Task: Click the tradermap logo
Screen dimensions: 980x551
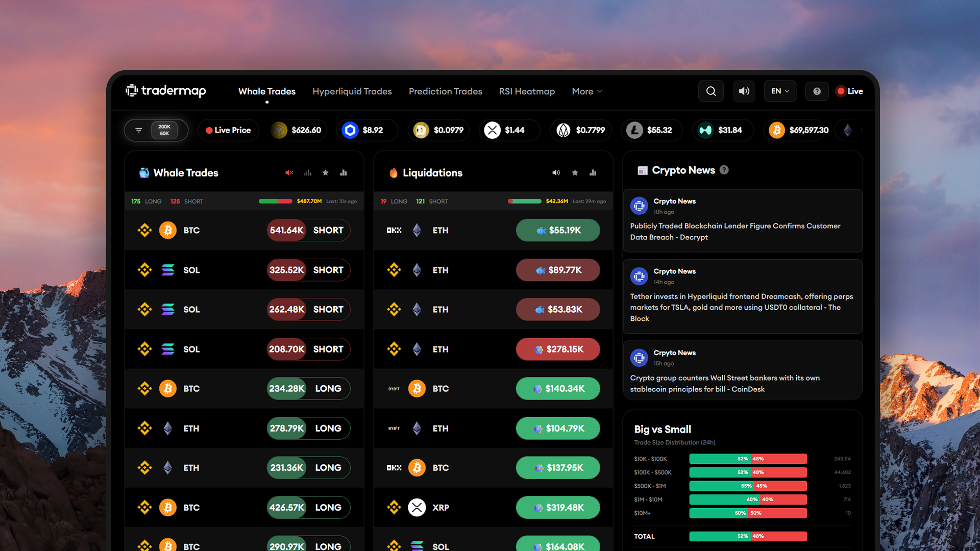Action: tap(165, 91)
